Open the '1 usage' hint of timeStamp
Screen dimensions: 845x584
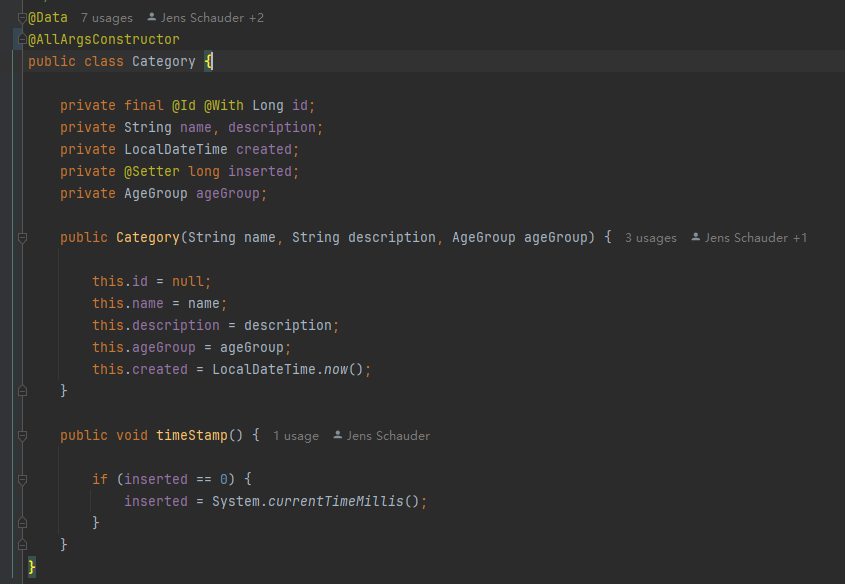click(x=296, y=436)
